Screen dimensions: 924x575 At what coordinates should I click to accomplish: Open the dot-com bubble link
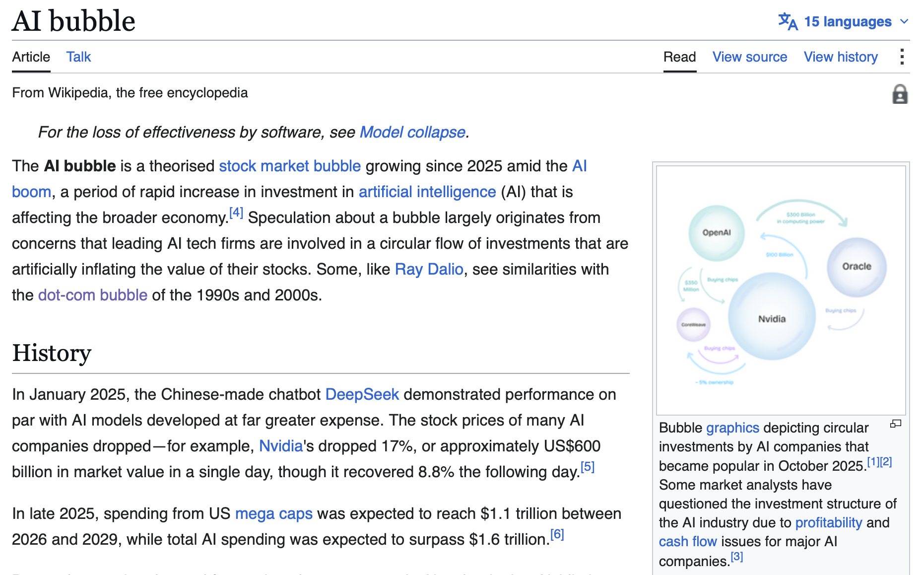click(93, 295)
